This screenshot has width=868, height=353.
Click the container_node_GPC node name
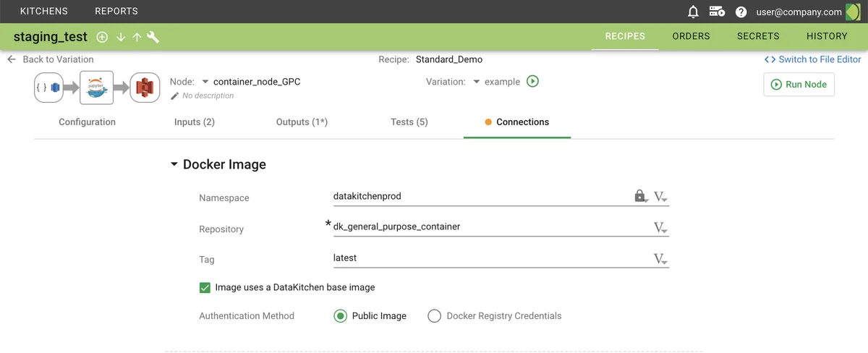257,82
